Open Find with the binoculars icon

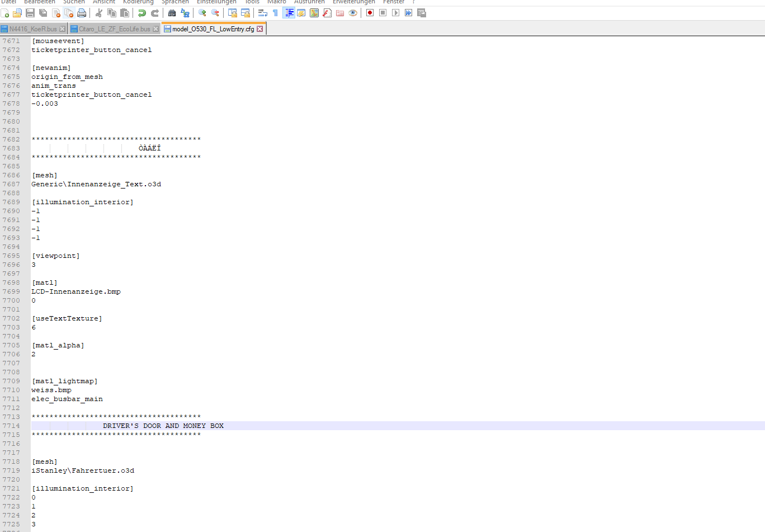[172, 13]
